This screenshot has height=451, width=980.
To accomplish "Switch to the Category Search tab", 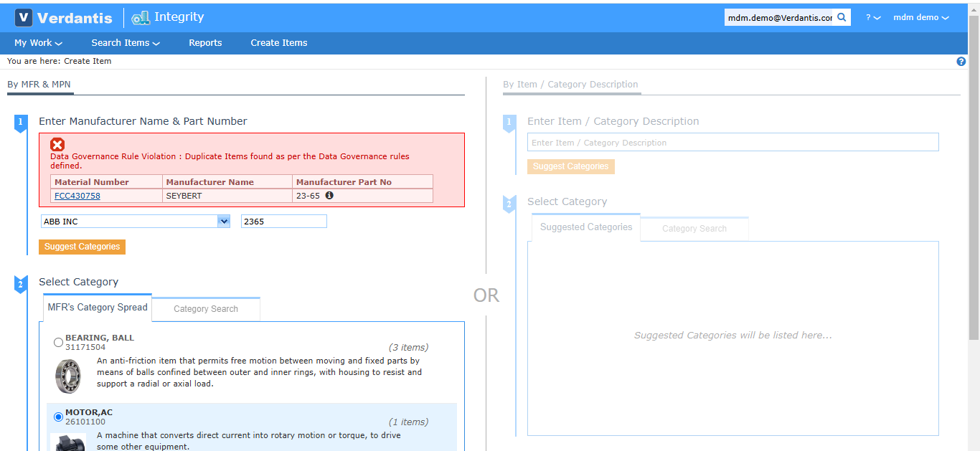I will point(205,308).
